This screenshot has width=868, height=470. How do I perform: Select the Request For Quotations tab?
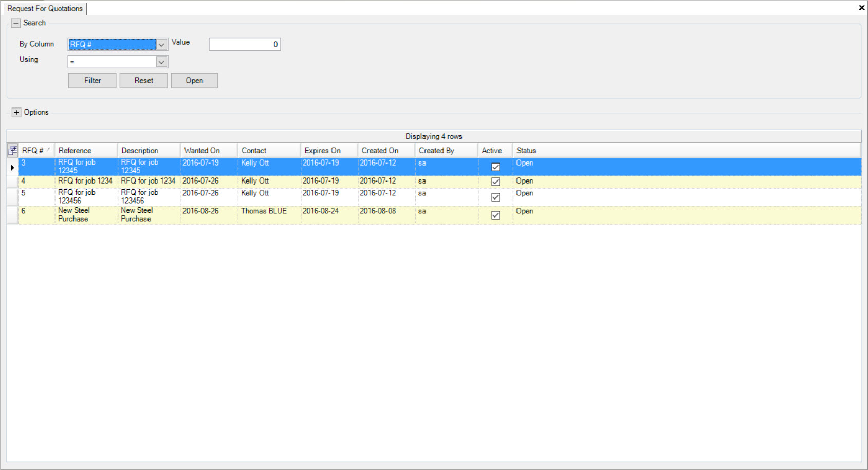click(x=45, y=8)
